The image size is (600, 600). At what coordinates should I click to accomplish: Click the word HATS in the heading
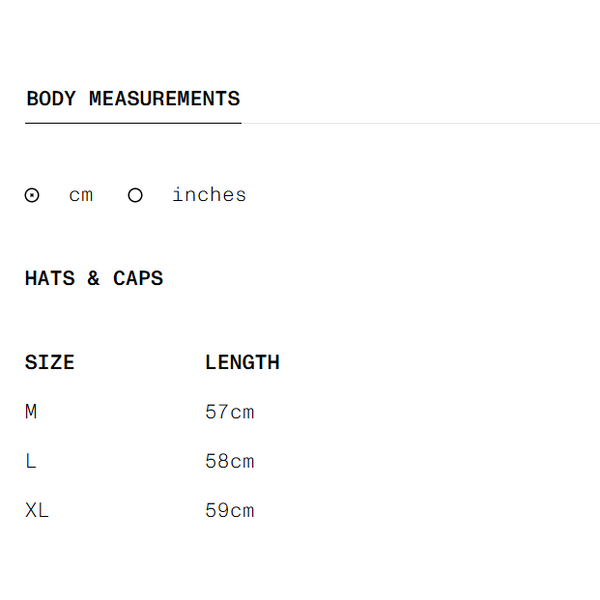(50, 279)
